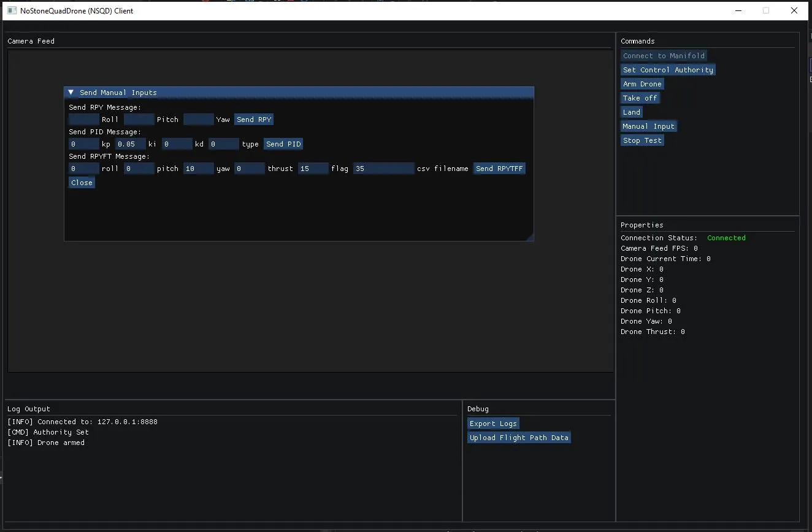Focus the Roll input in RPY message

coord(84,120)
